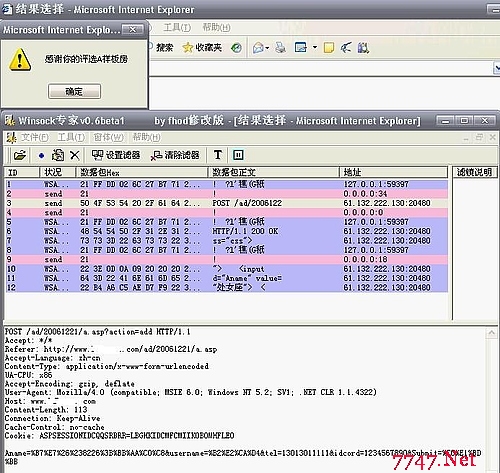
Task: Click the edit page icon in IE toolbar
Action: coord(301,48)
